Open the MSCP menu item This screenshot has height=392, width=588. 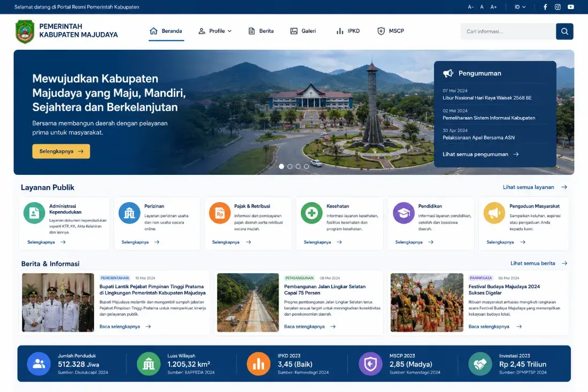[391, 31]
